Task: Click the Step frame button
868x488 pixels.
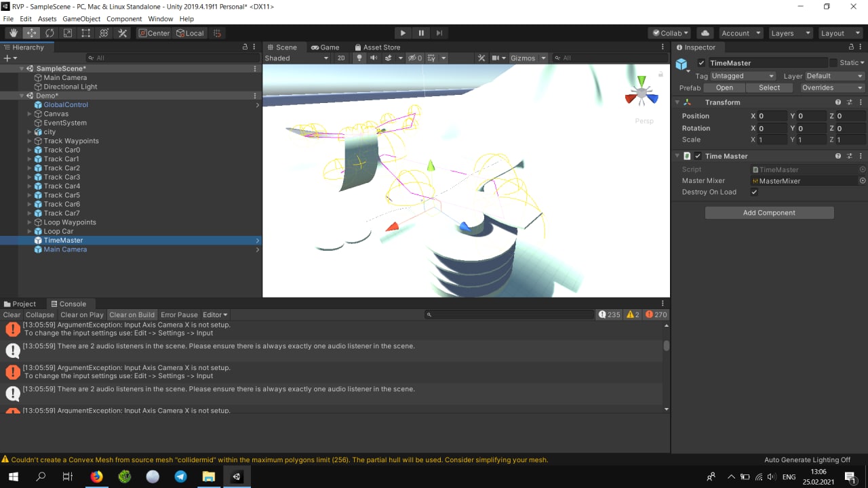Action: pyautogui.click(x=439, y=33)
